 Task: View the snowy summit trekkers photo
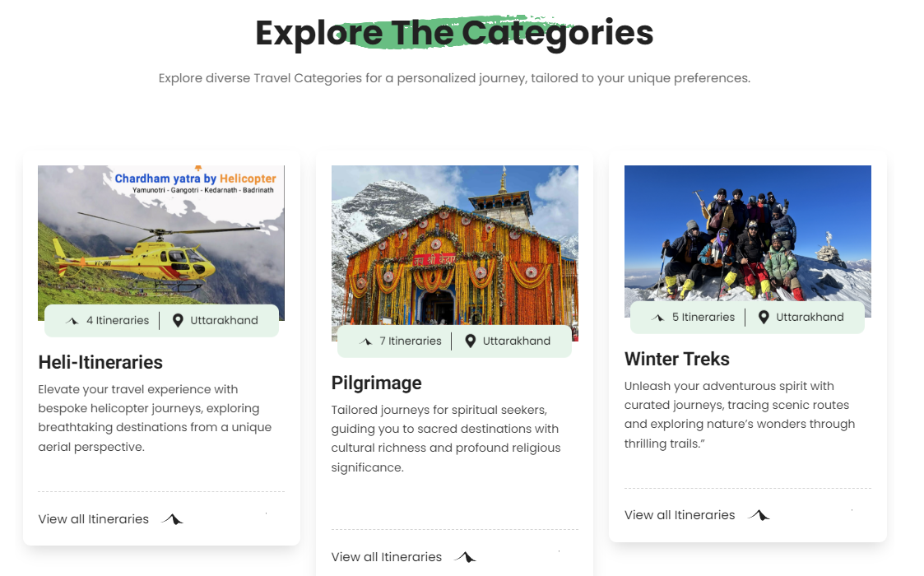747,235
